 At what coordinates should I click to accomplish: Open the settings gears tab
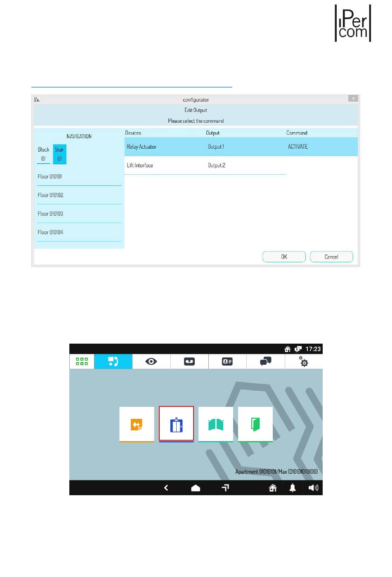tap(304, 361)
